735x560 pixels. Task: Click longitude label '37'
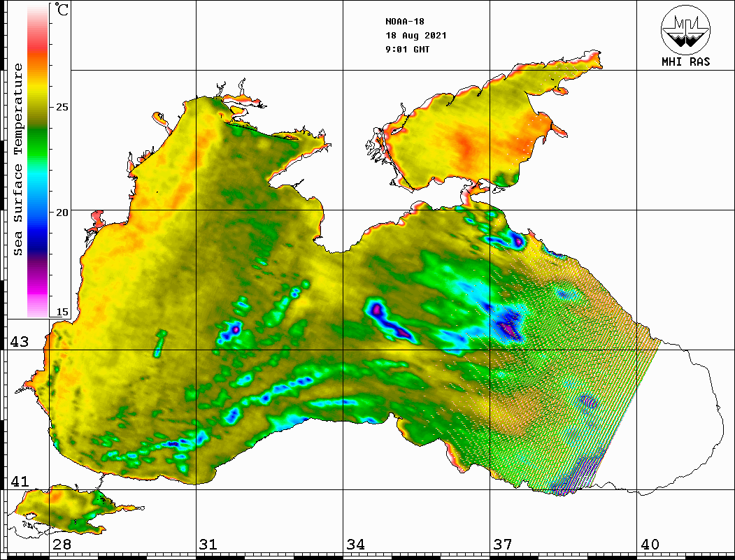503,544
